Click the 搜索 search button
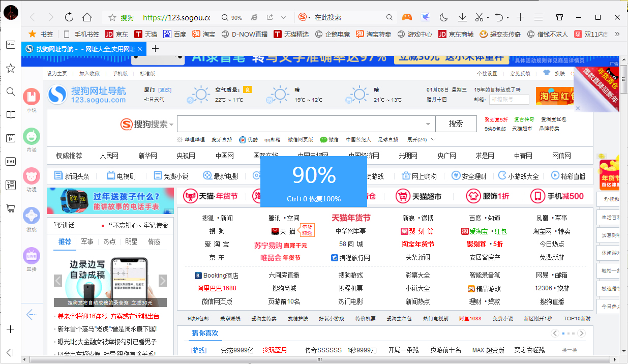The image size is (628, 364). 456,124
